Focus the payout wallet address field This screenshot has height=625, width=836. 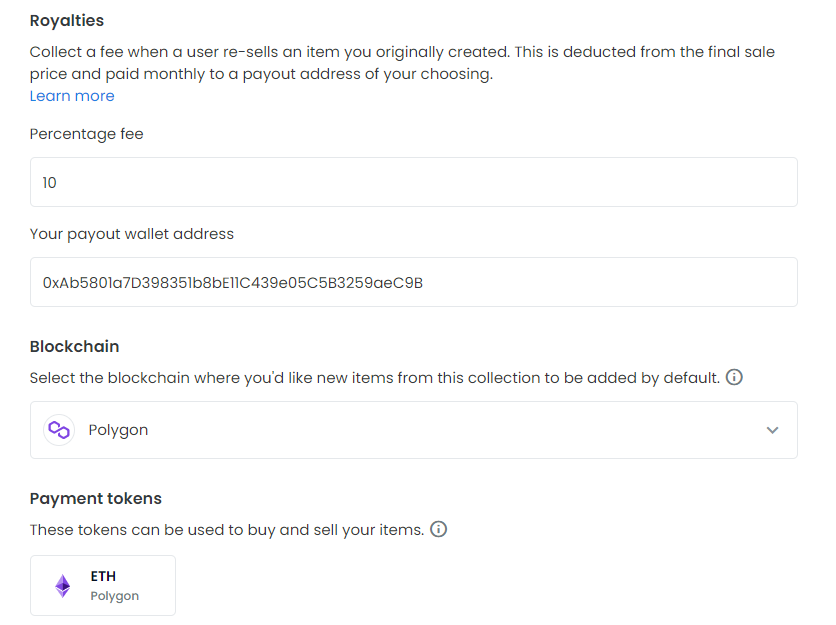[x=413, y=282]
